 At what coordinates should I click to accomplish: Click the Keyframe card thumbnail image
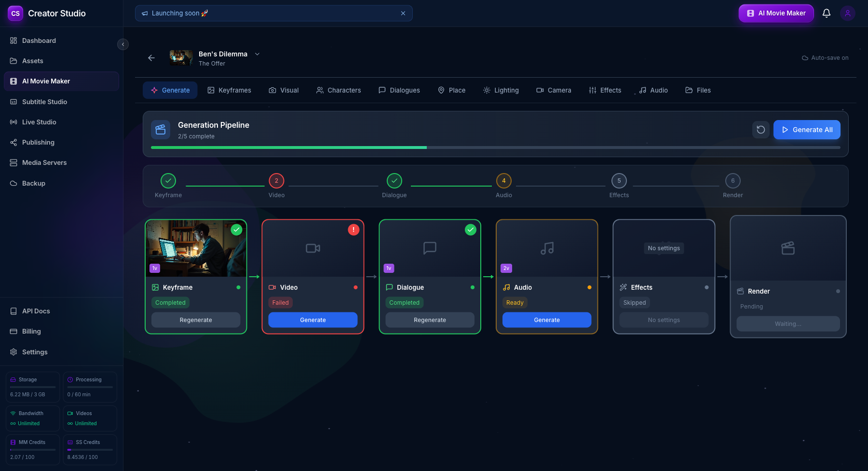coord(196,248)
